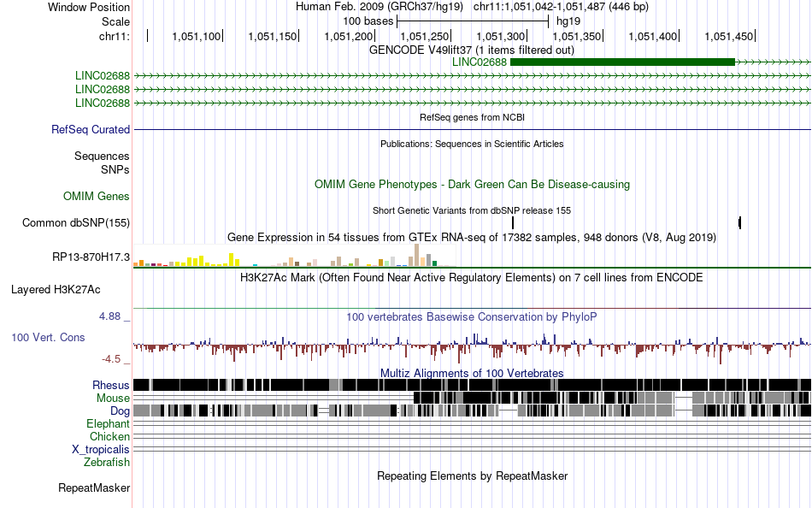Select the chr11: ruler label
This screenshot has width=812, height=508.
[115, 36]
